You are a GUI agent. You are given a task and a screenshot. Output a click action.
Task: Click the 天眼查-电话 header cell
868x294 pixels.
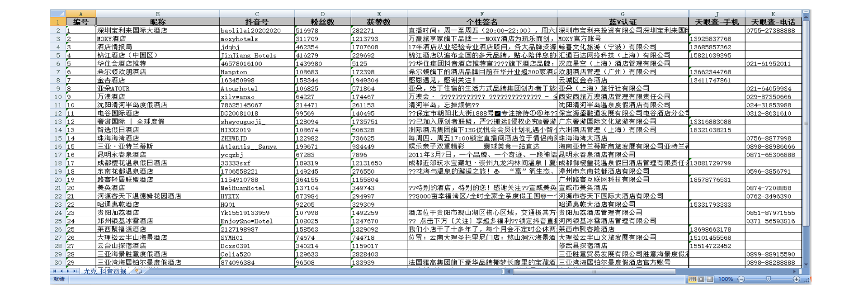773,22
